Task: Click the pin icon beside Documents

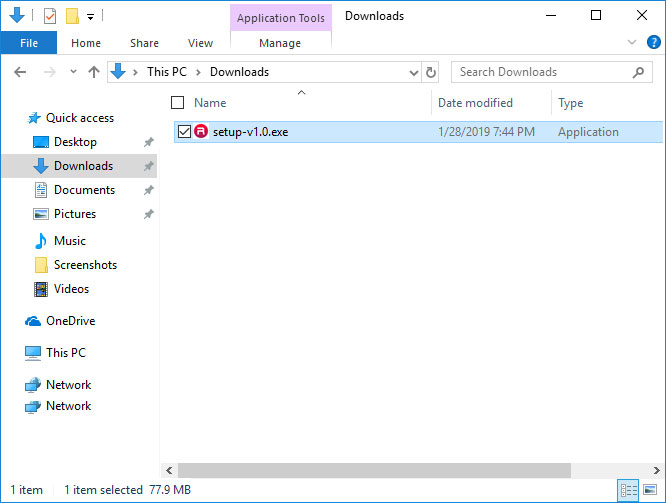Action: click(148, 190)
